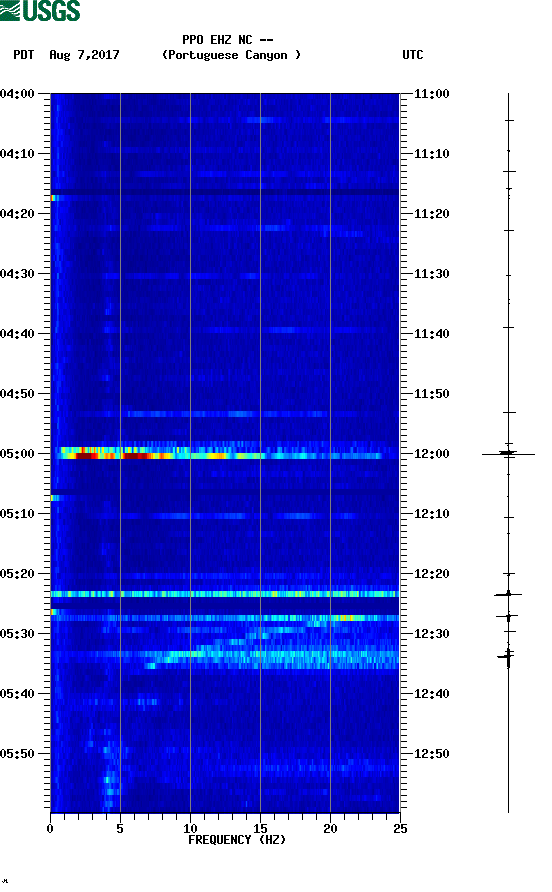Click the 0 Hz frequency tick label

[50, 829]
